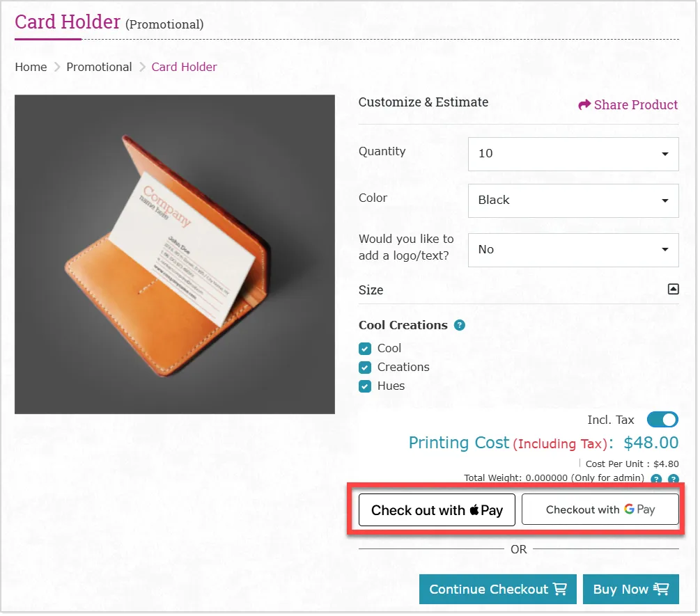Click the Cost Per Unit : $4.80 text
The height and width of the screenshot is (616, 700).
633,465
